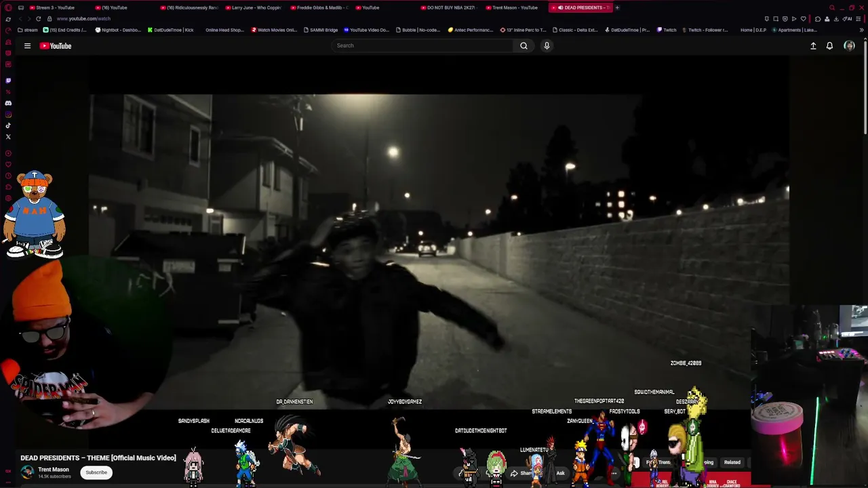This screenshot has width=868, height=488.
Task: Open the 'Apartments | Lake...' bookmark
Action: click(795, 30)
